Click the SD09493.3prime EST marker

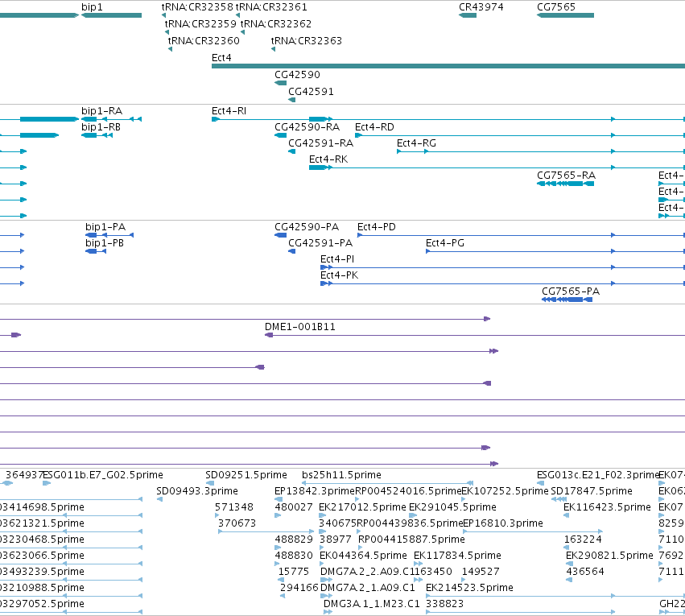pyautogui.click(x=159, y=499)
